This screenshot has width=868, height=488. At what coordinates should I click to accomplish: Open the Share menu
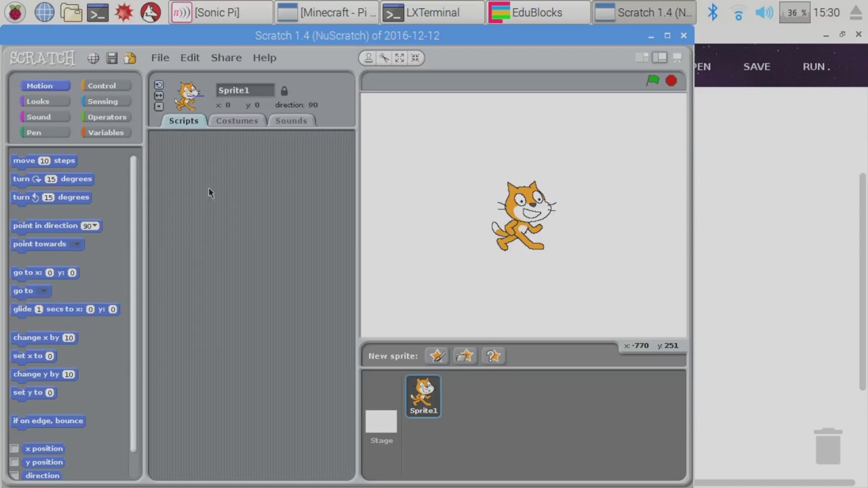[226, 58]
